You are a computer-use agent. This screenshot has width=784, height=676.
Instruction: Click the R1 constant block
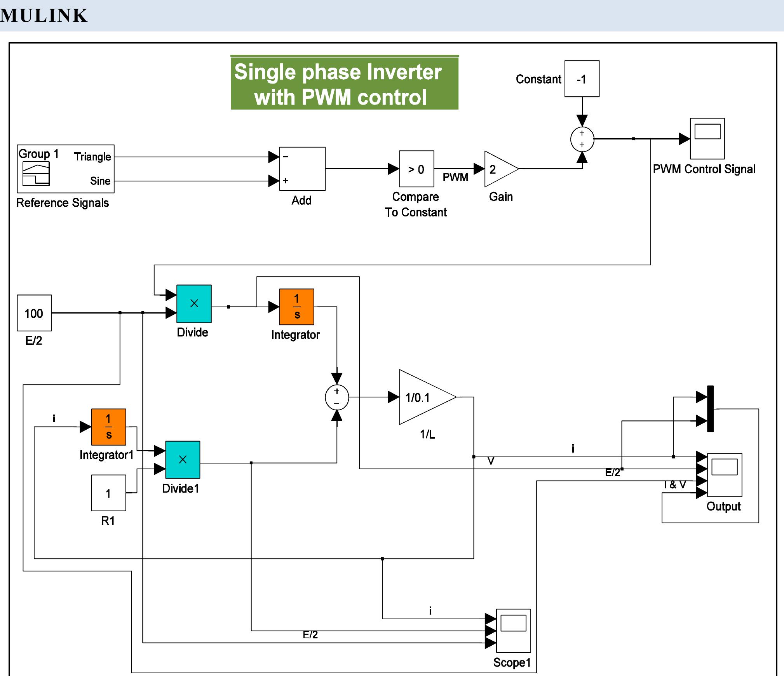(108, 493)
